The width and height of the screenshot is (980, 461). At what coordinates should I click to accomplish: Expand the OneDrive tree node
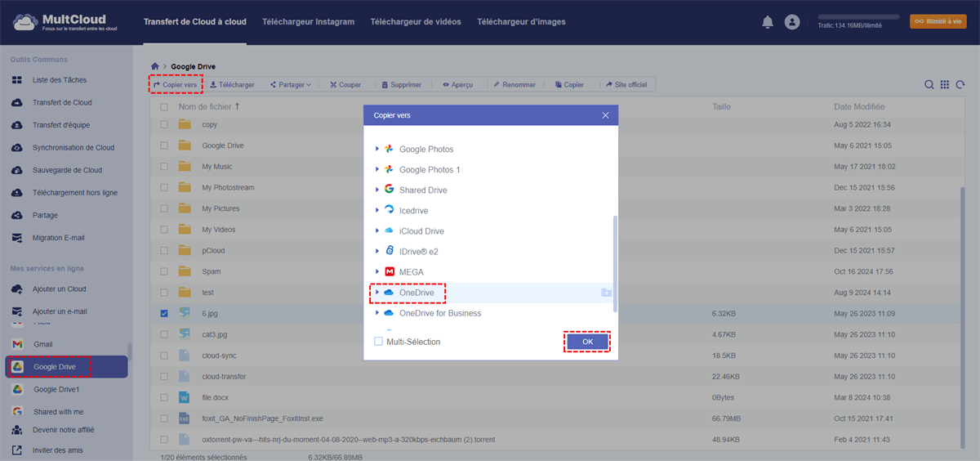coord(377,293)
